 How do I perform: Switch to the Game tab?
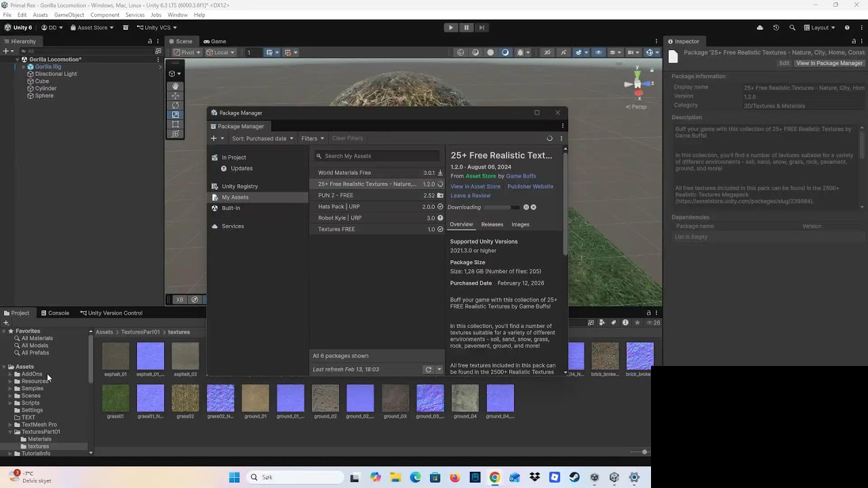pyautogui.click(x=214, y=41)
